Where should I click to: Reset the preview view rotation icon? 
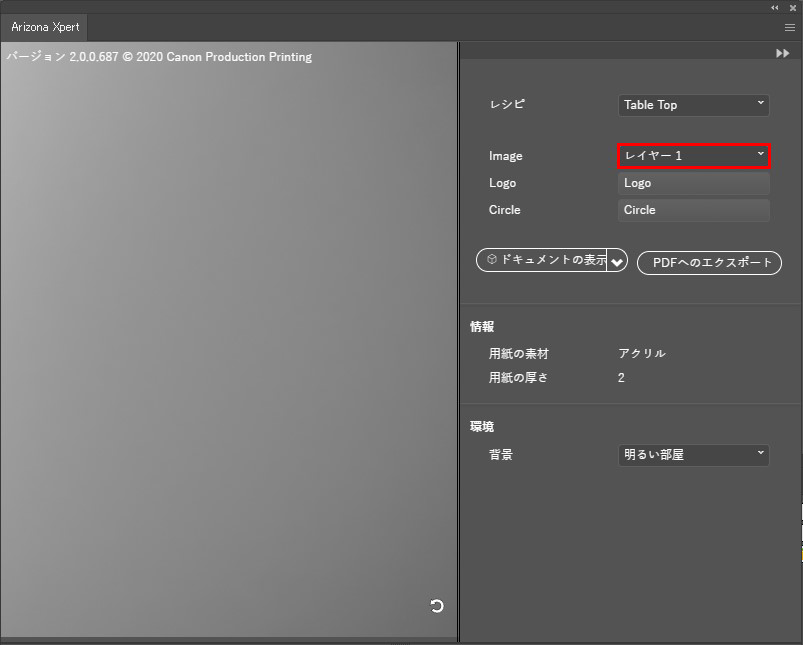(x=436, y=606)
